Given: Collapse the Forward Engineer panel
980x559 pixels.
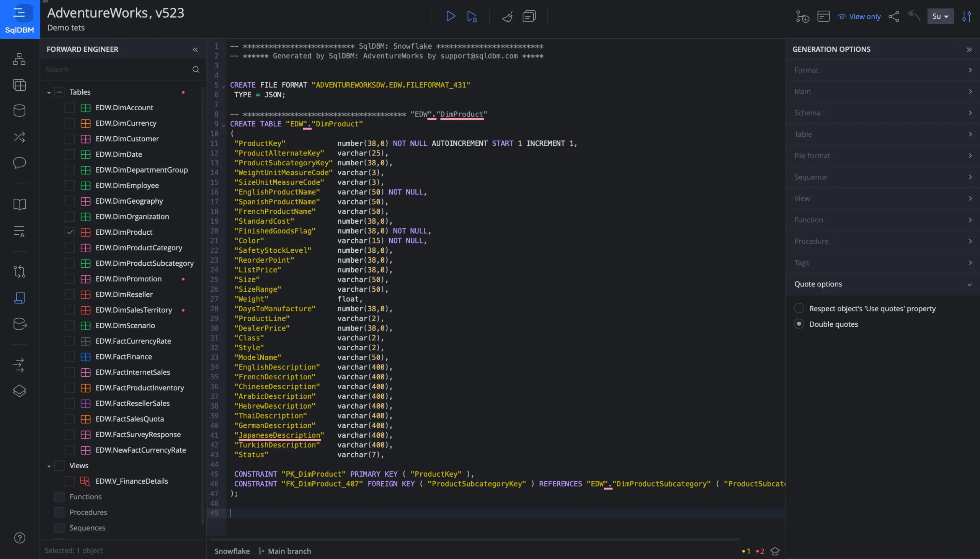Looking at the screenshot, I should coord(195,49).
